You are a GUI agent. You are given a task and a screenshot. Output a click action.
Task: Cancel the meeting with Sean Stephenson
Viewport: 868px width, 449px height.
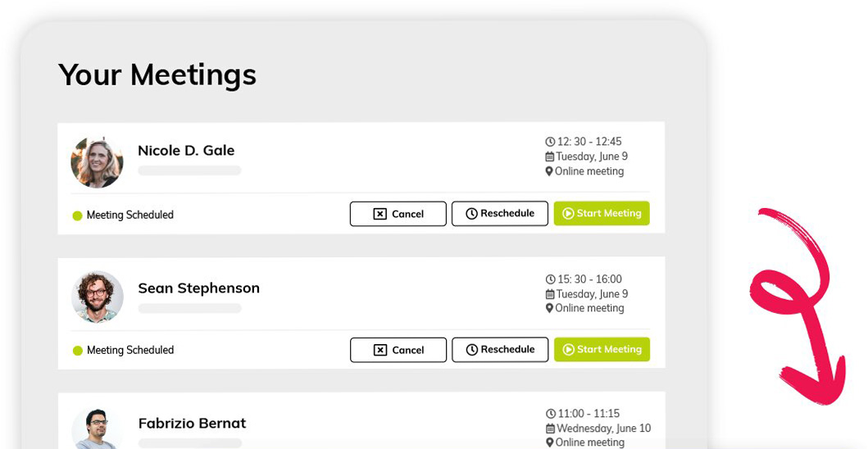tap(398, 350)
